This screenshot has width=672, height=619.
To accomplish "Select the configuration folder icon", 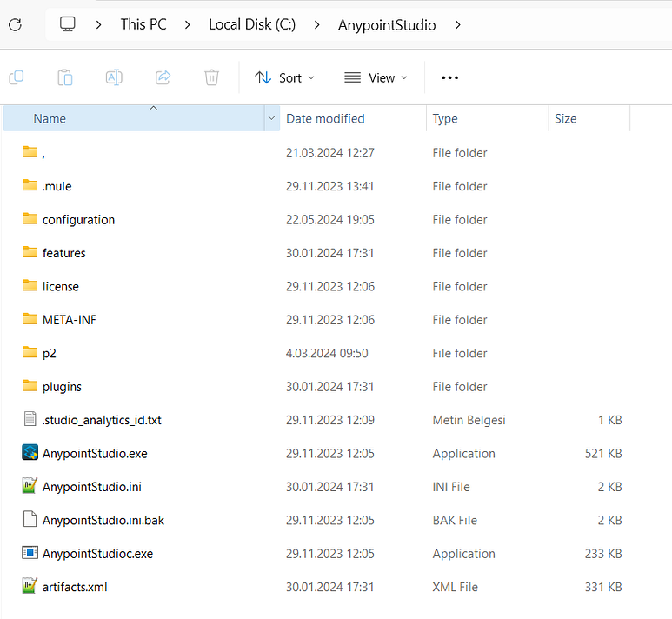I will point(30,218).
